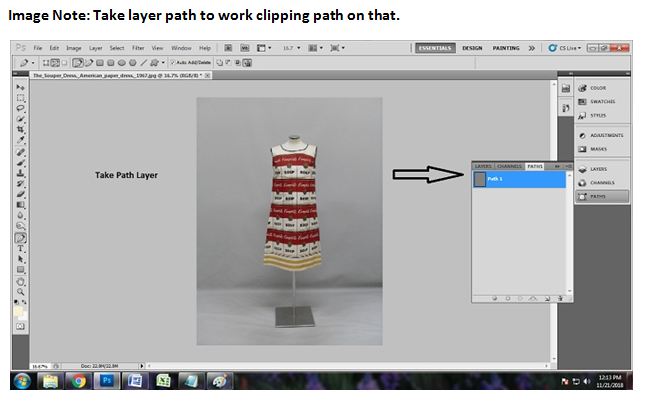Select the Path Selection tool
This screenshot has height=401, width=648.
[20, 259]
